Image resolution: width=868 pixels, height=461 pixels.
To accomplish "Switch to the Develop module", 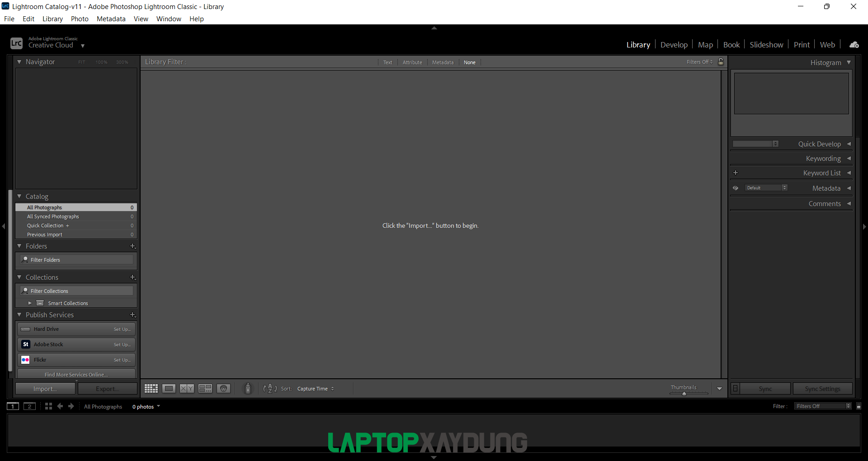I will pyautogui.click(x=674, y=44).
